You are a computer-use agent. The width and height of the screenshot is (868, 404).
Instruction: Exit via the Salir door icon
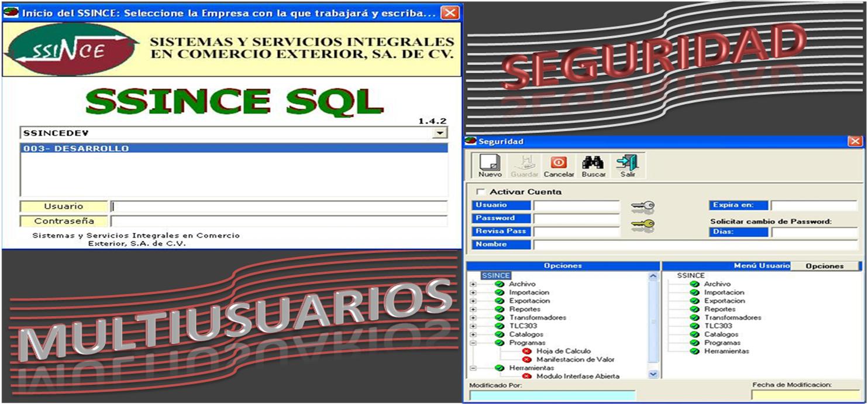[x=627, y=164]
